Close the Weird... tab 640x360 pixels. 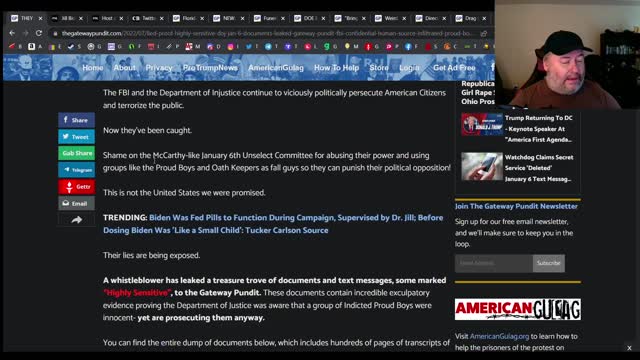pos(404,18)
